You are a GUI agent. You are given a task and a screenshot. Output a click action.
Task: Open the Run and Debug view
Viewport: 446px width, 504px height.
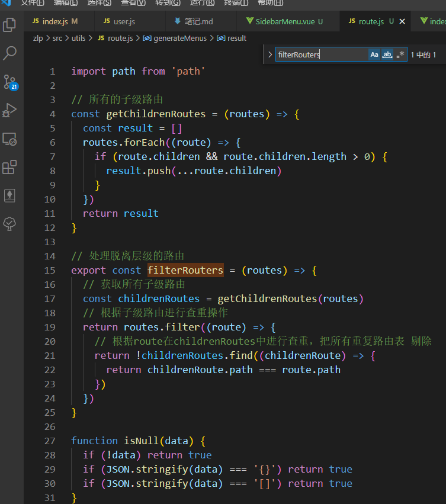pyautogui.click(x=9, y=110)
